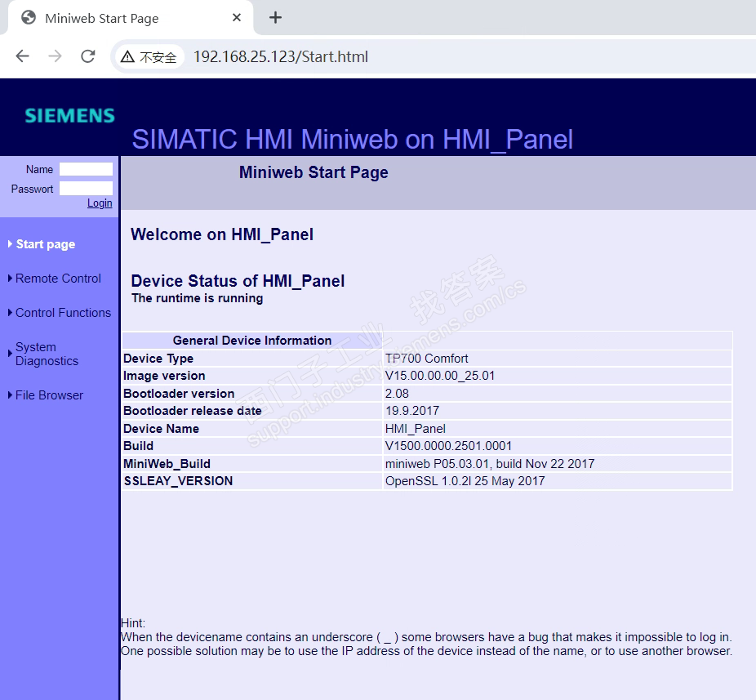Click the Miniweb Start Page heading
The height and width of the screenshot is (700, 756).
click(314, 172)
